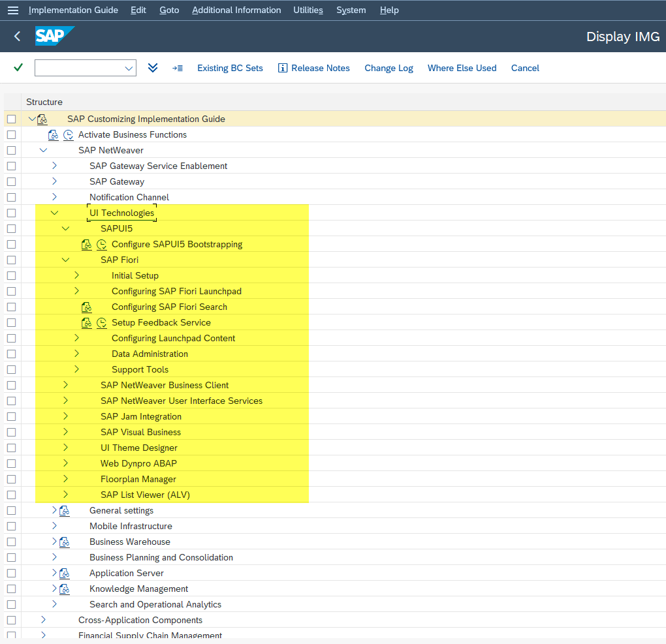Screen dimensions: 666x644
Task: Open documentation icon of Knowledge Management
Action: click(x=65, y=589)
